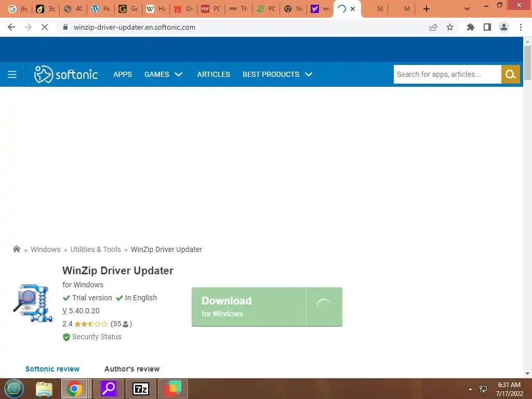Click the V 5.40.0.20 version text
532x399 pixels.
click(x=81, y=311)
